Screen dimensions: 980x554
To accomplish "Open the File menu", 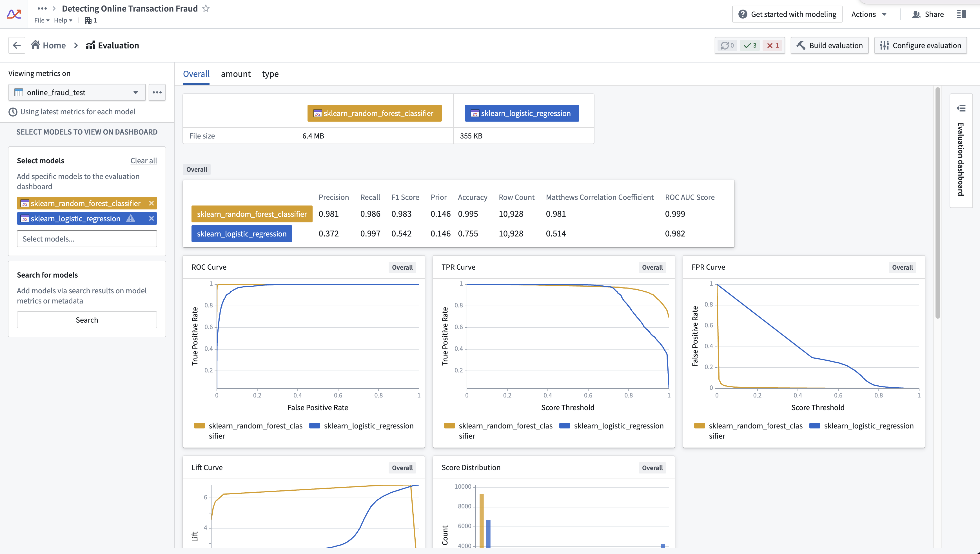I will (x=42, y=20).
